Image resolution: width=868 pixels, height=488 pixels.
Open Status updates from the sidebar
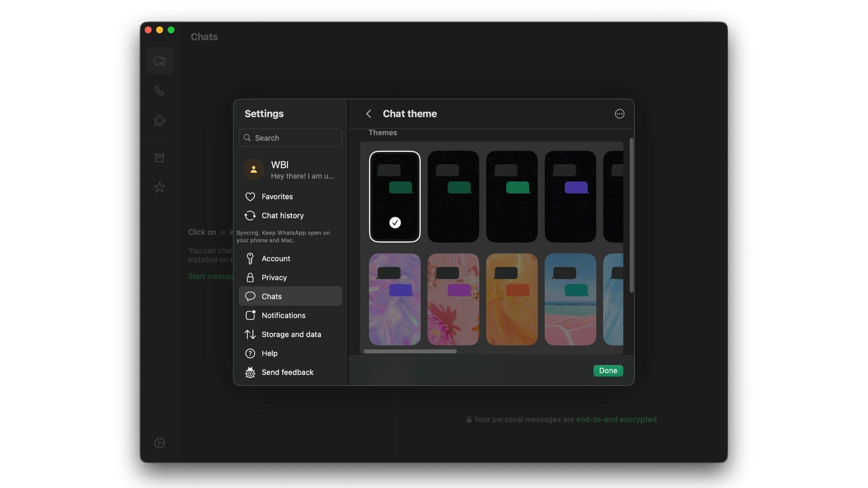[159, 121]
